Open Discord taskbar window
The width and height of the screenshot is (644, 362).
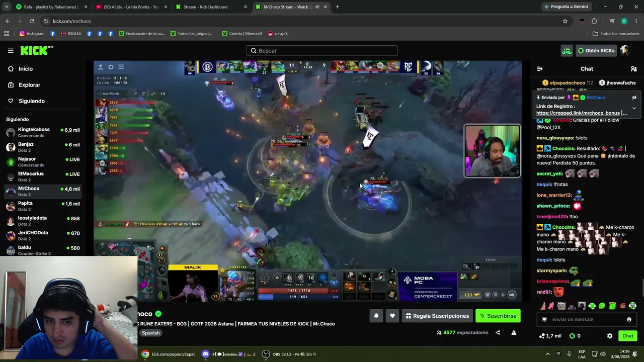(229, 354)
